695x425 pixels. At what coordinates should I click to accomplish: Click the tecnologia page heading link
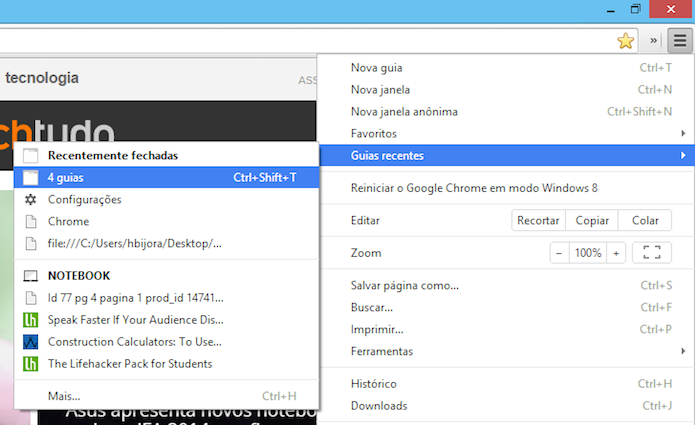pos(42,78)
